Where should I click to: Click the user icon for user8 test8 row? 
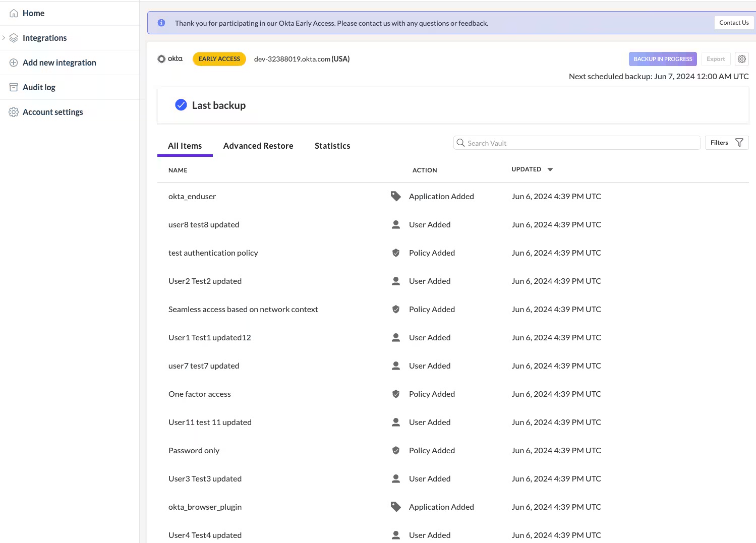pyautogui.click(x=396, y=224)
